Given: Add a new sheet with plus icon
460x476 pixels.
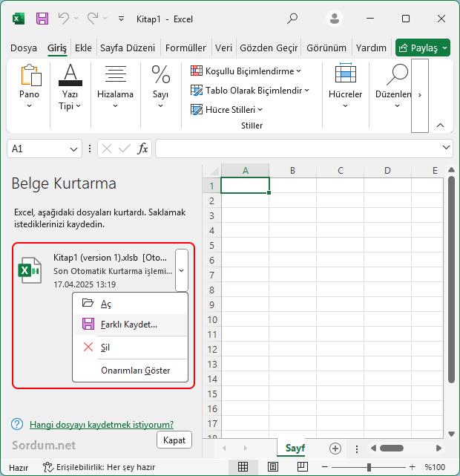Looking at the screenshot, I should (x=335, y=449).
